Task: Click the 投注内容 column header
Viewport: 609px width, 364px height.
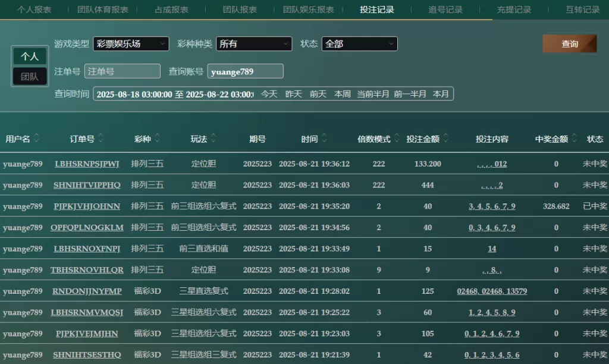Action: (x=492, y=139)
